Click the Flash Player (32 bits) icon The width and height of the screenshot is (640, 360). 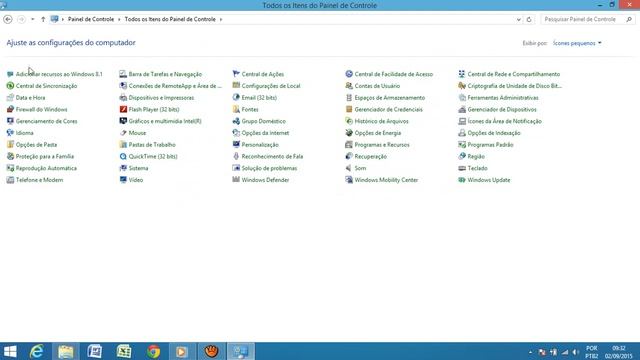pos(123,109)
